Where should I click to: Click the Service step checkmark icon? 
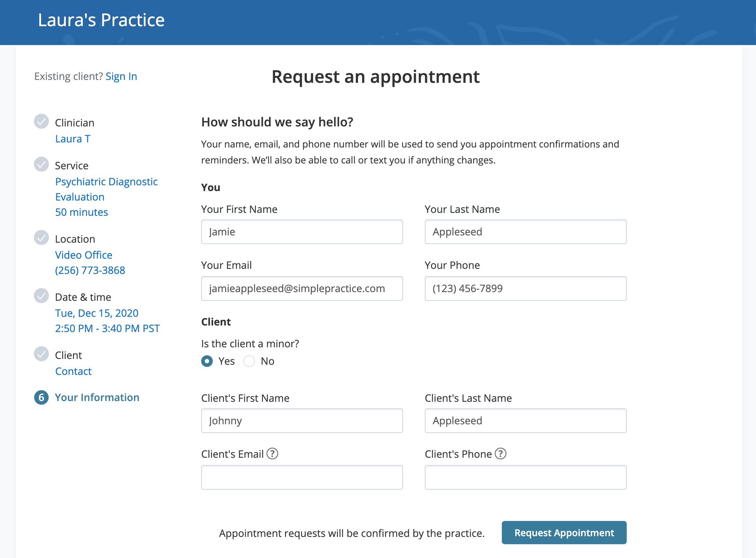point(41,164)
